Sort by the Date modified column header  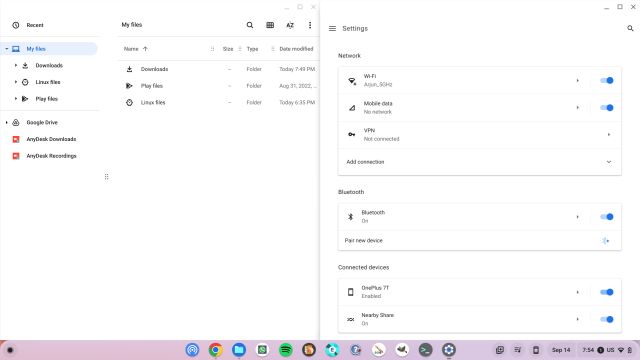pos(296,49)
